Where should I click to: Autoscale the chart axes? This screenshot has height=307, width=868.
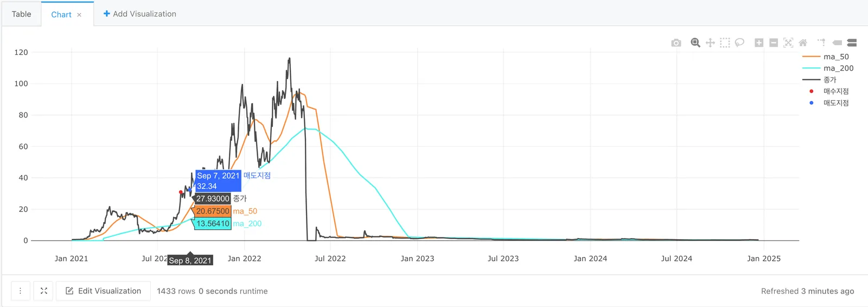[x=788, y=43]
